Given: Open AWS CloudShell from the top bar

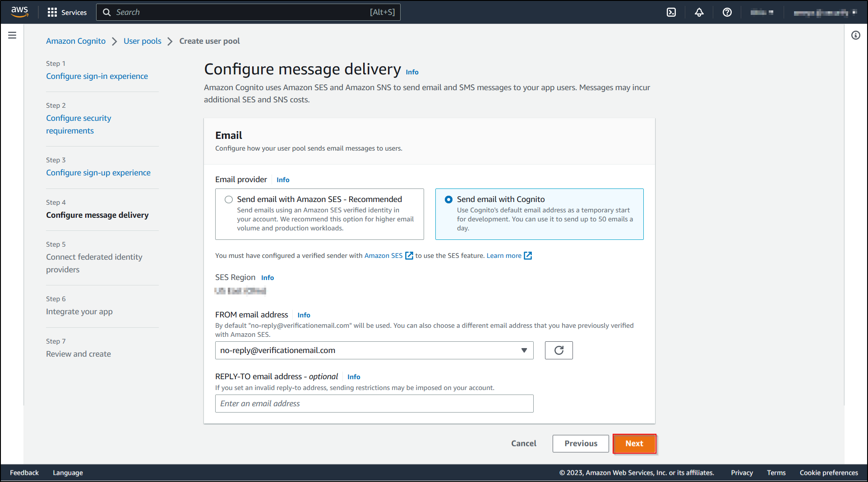Looking at the screenshot, I should (671, 12).
